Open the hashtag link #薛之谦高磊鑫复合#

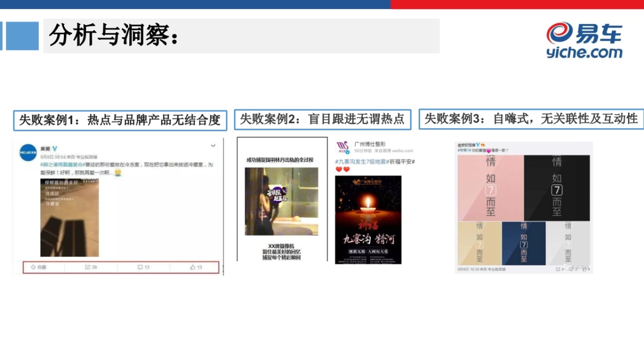(x=61, y=165)
